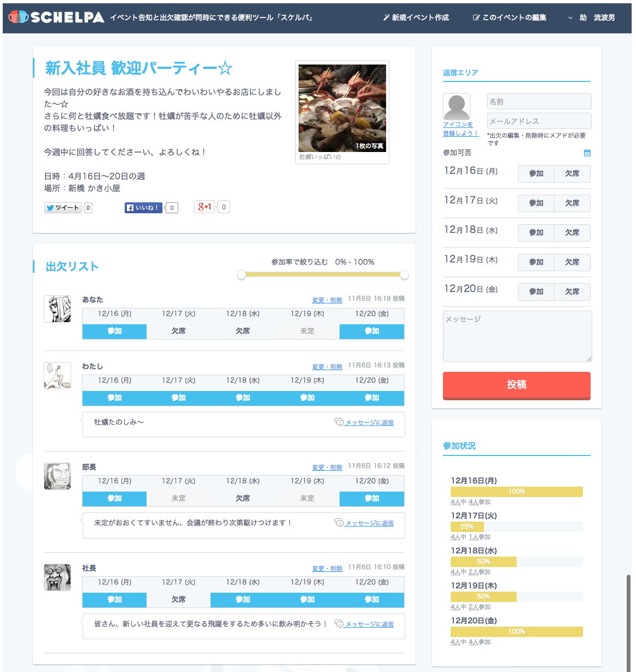The height and width of the screenshot is (672, 636).
Task: Click 変更・削除 link for 社長
Action: pos(327,569)
